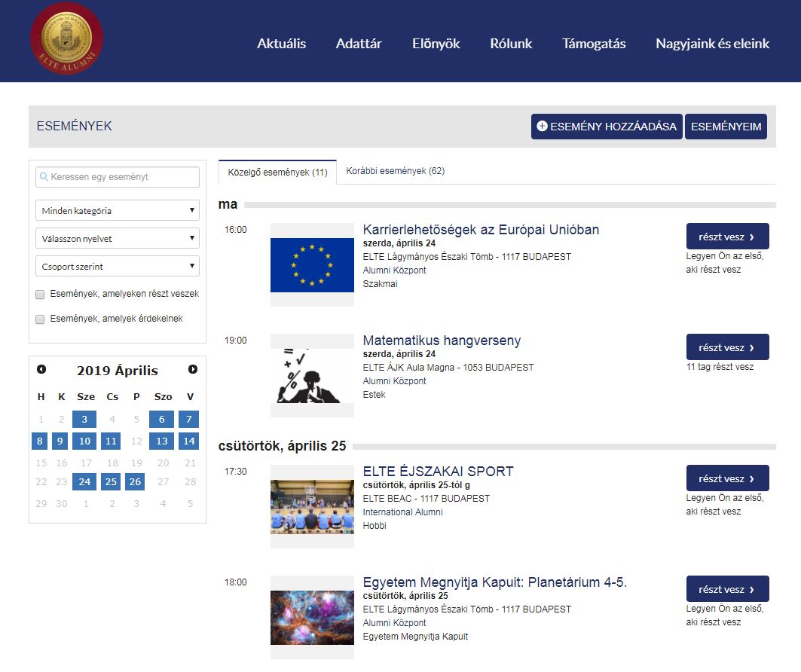
Task: Click '11 tag részt vesz' text
Action: pyautogui.click(x=720, y=367)
